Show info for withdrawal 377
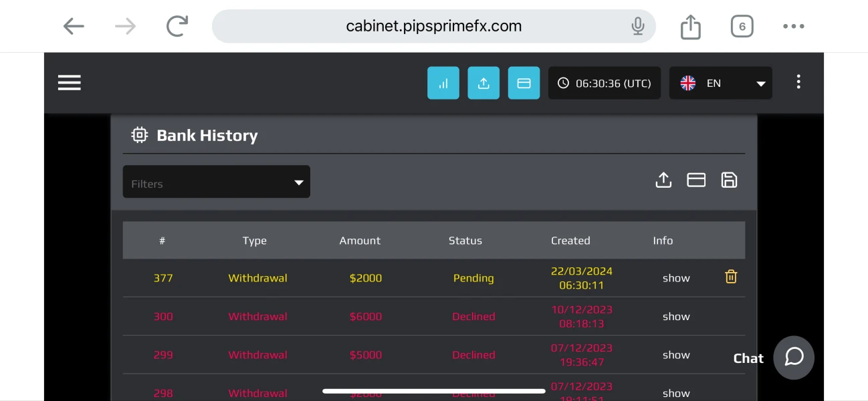The width and height of the screenshot is (868, 401). click(x=676, y=278)
